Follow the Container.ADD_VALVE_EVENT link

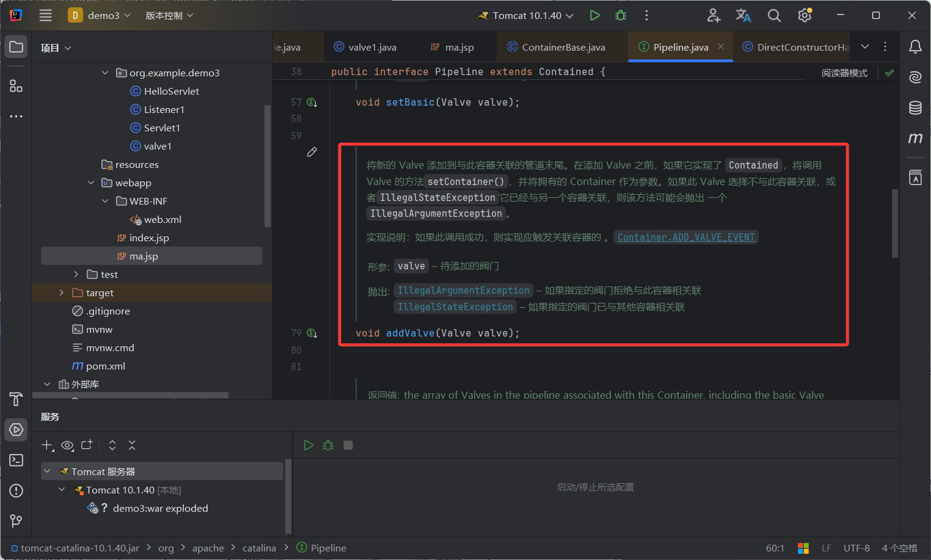(x=686, y=238)
